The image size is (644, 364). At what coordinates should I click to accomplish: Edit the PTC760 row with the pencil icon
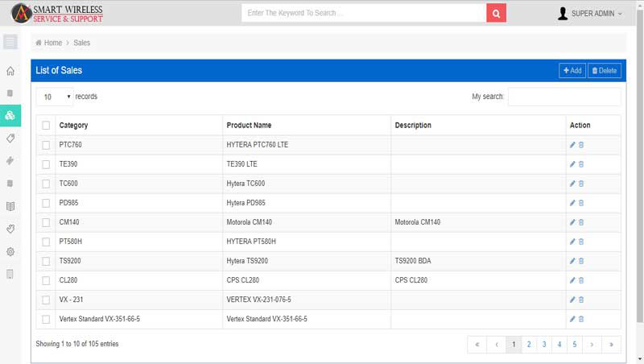tap(572, 145)
